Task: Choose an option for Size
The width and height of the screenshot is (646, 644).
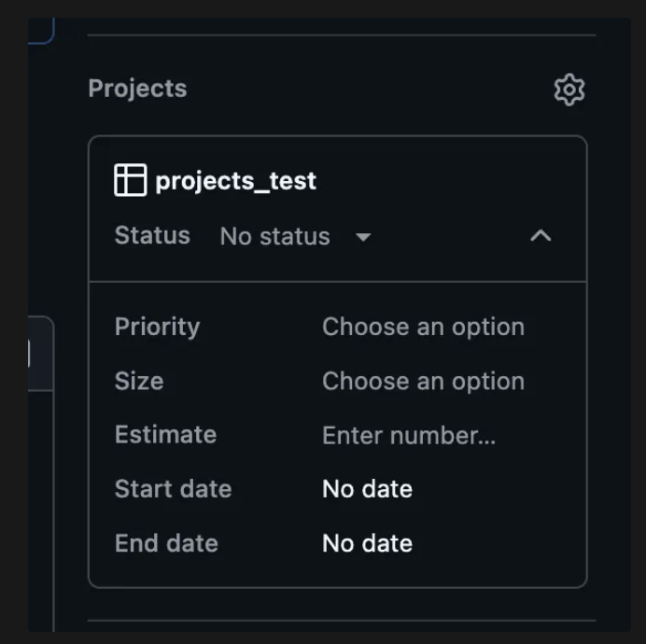Action: 423,381
